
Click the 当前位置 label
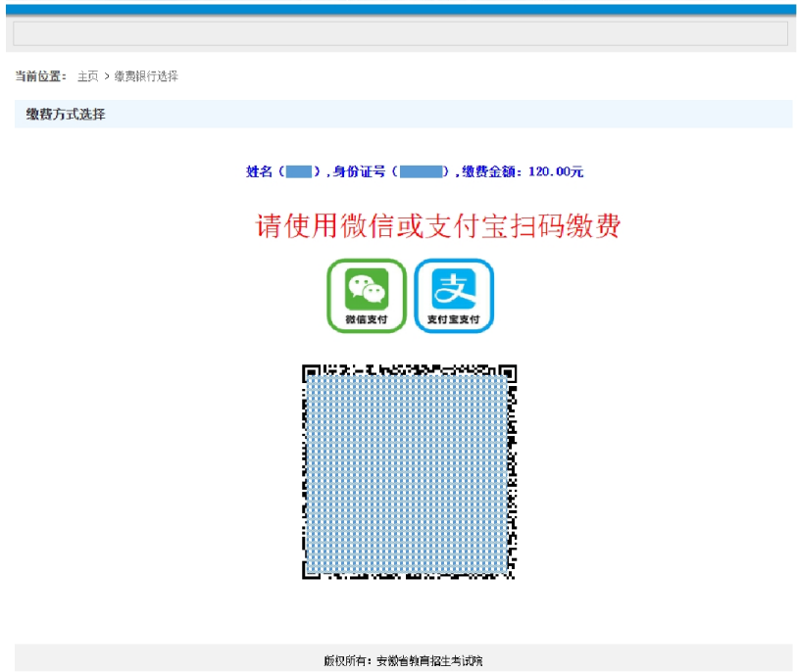coord(40,76)
